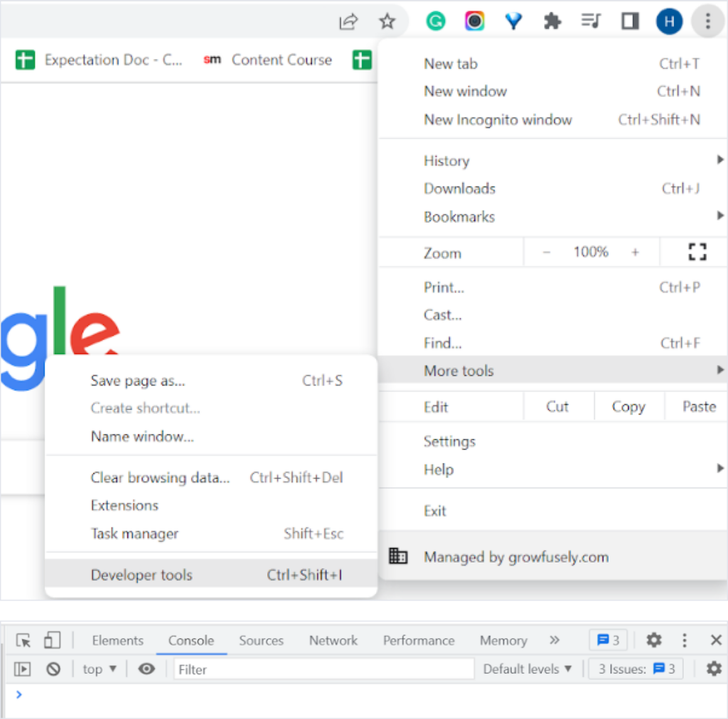Open the top context dropdown
The image size is (728, 719).
[x=100, y=669]
